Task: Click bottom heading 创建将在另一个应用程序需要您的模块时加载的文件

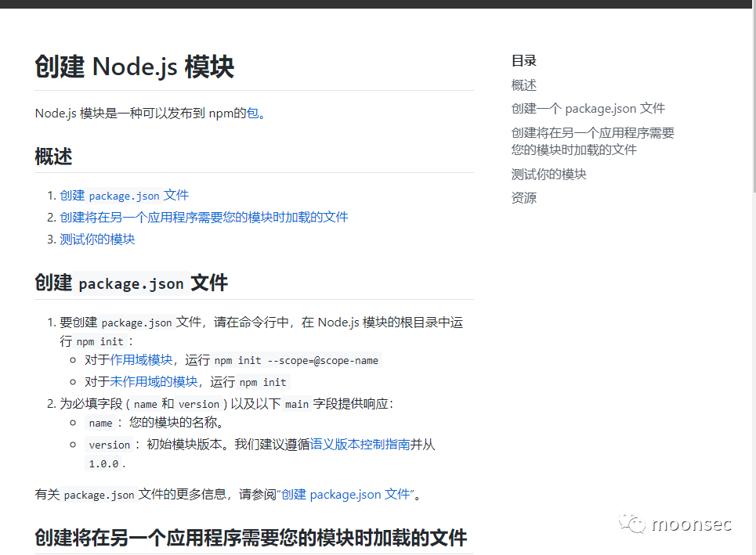Action: (x=251, y=538)
